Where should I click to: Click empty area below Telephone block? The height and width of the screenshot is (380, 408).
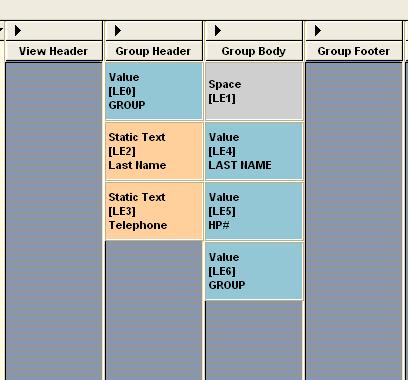(154, 310)
